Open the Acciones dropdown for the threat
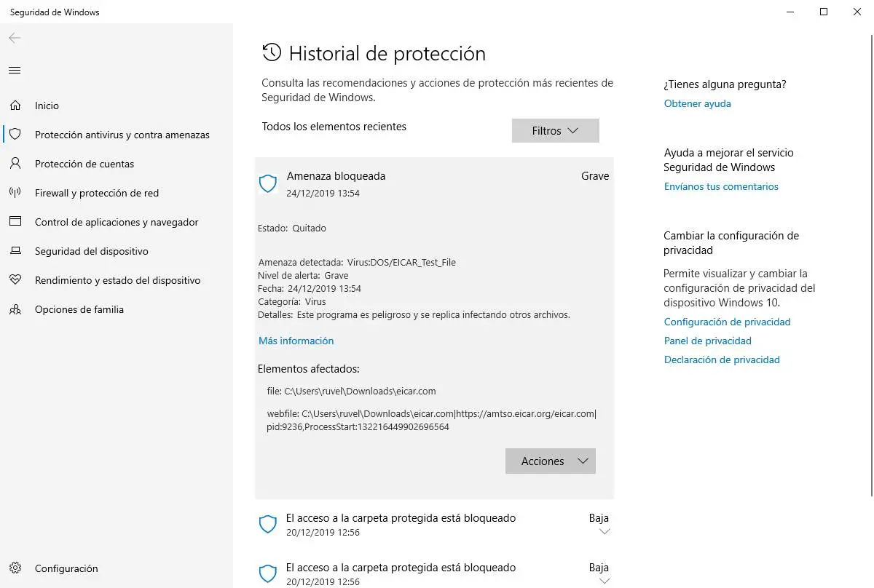The height and width of the screenshot is (588, 874). [551, 461]
